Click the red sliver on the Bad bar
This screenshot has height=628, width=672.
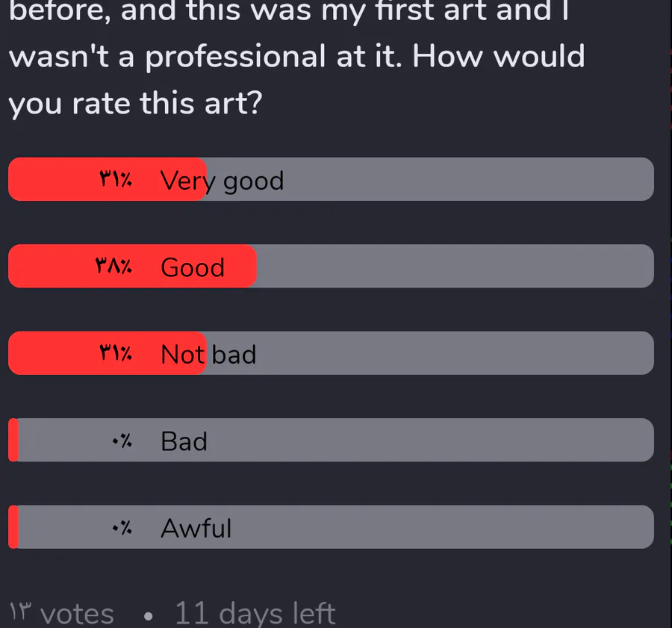click(13, 441)
